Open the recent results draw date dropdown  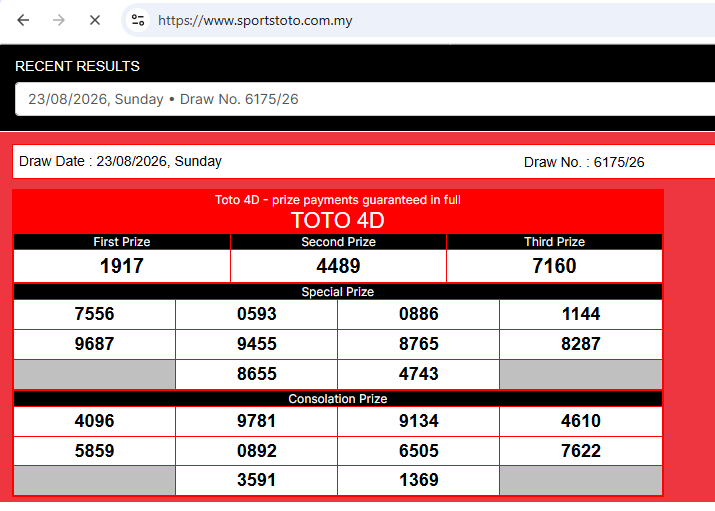pos(365,99)
